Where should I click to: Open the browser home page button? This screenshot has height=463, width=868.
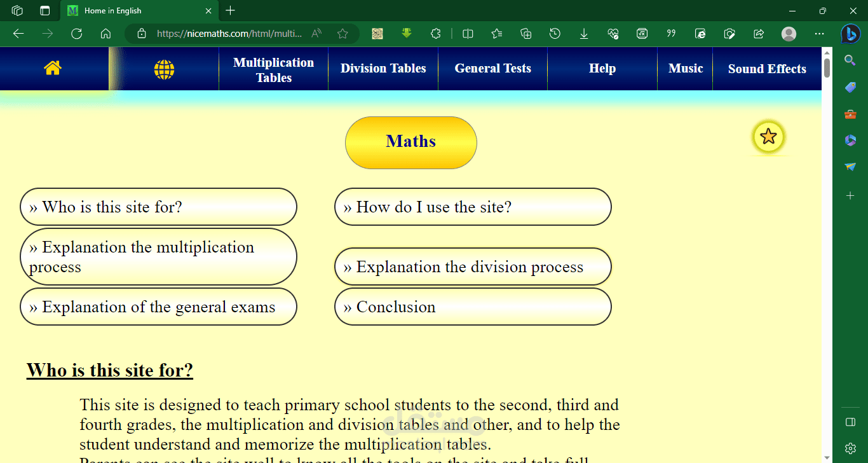[105, 34]
